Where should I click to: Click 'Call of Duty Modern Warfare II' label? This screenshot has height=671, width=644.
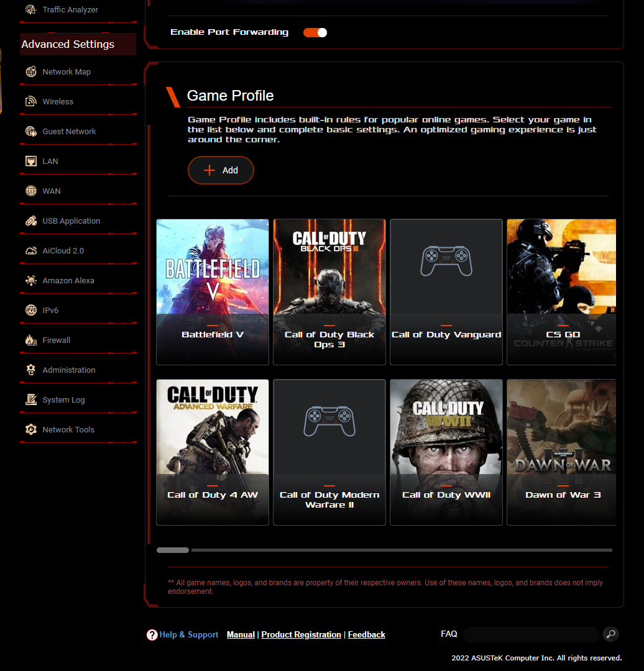[x=329, y=500]
